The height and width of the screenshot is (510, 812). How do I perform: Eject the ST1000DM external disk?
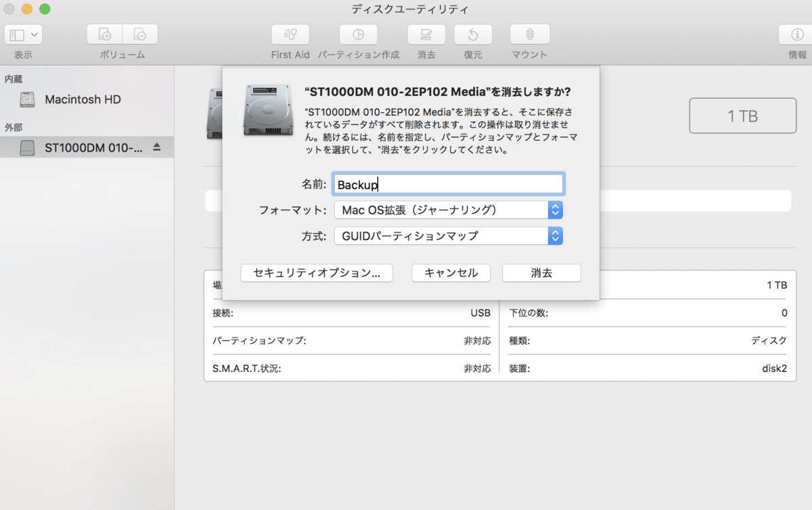(157, 147)
